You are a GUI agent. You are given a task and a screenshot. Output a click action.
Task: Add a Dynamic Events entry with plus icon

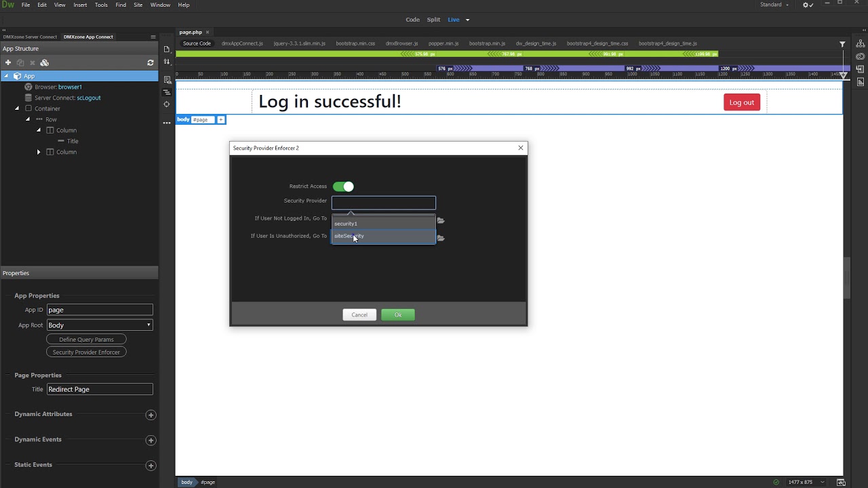(x=151, y=441)
